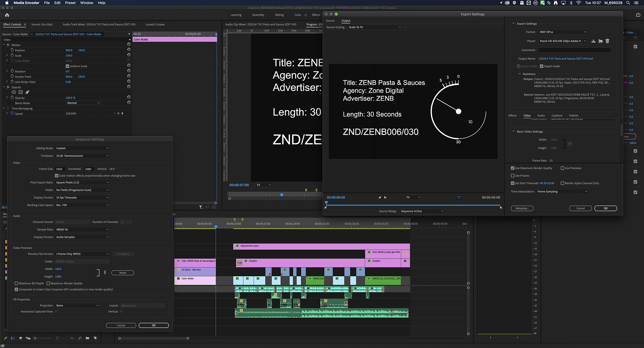Image resolution: width=644 pixels, height=348 pixels.
Task: Switch the Project panel to list view
Action: pos(13,338)
